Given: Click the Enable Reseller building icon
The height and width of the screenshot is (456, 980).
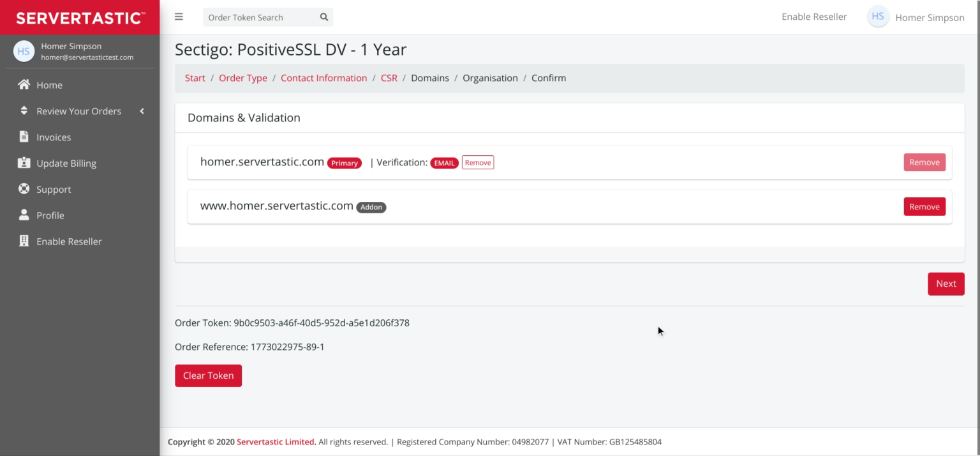Looking at the screenshot, I should pos(24,241).
